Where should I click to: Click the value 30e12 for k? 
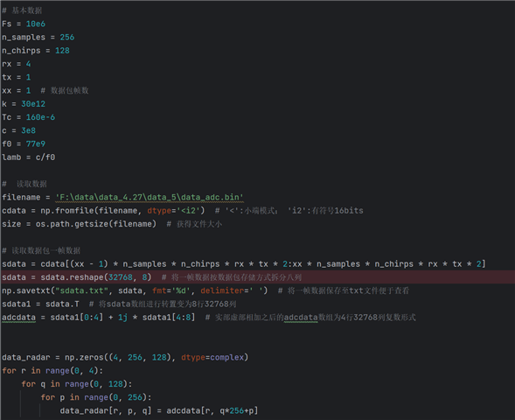tap(33, 104)
